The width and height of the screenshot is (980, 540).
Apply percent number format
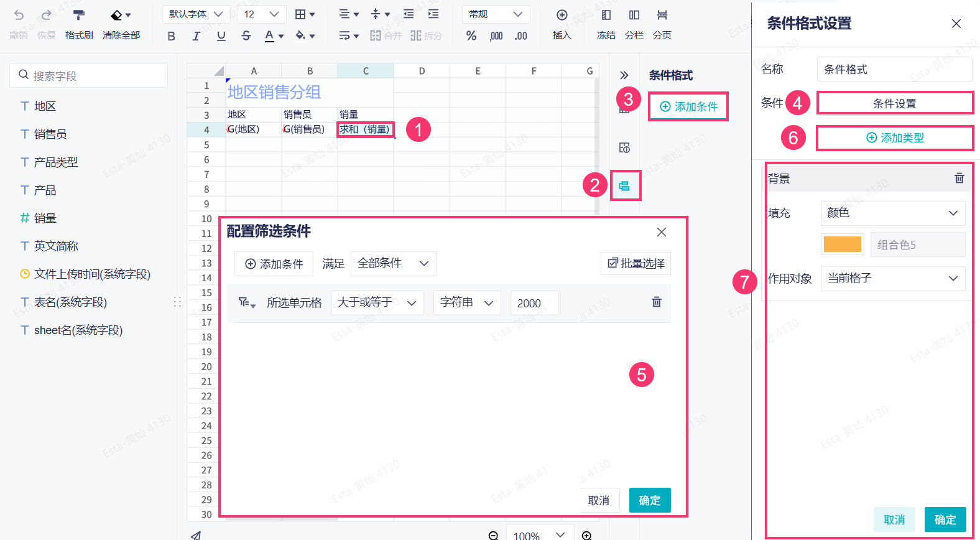471,36
